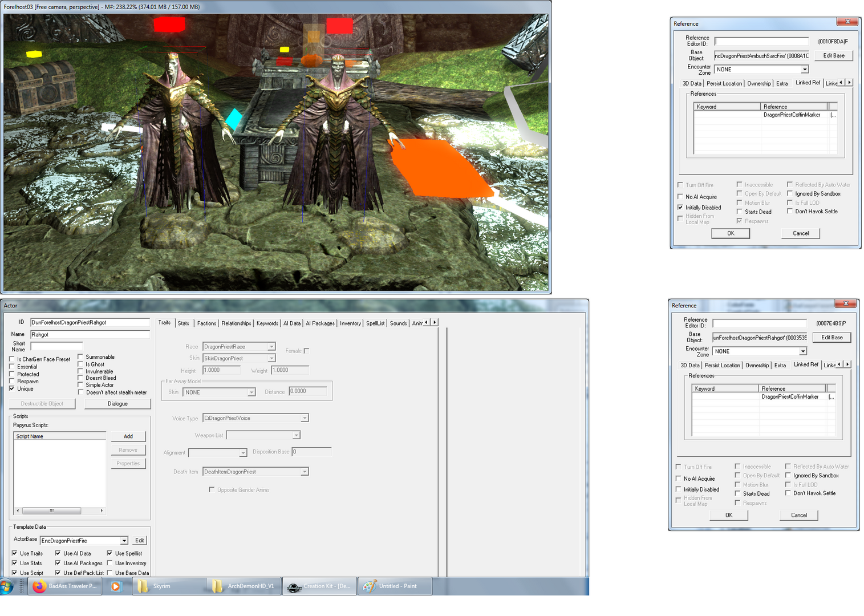Open the Firefox BadAss Traveler taskbar item
This screenshot has height=616, width=864.
[65, 586]
